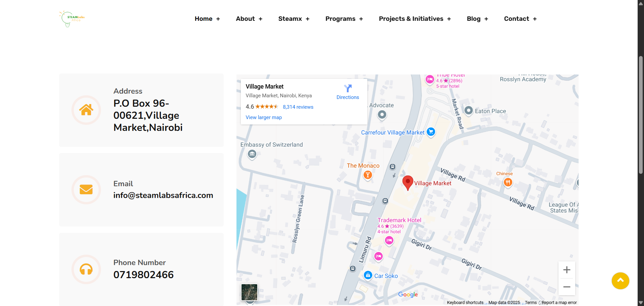
Task: Expand the plus beside Projects & Initiatives
Action: 449,19
